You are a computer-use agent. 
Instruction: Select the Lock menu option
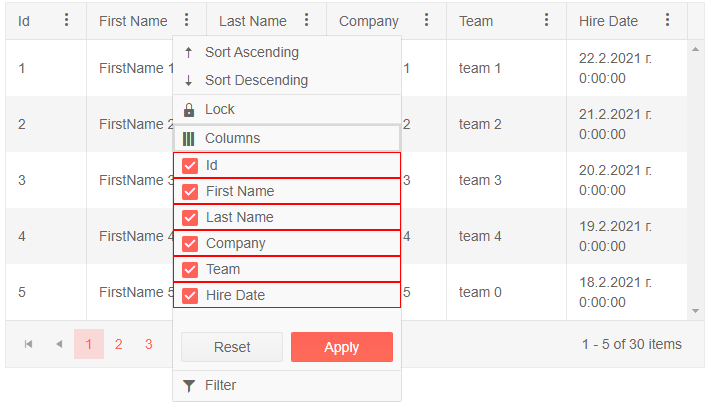[x=220, y=109]
